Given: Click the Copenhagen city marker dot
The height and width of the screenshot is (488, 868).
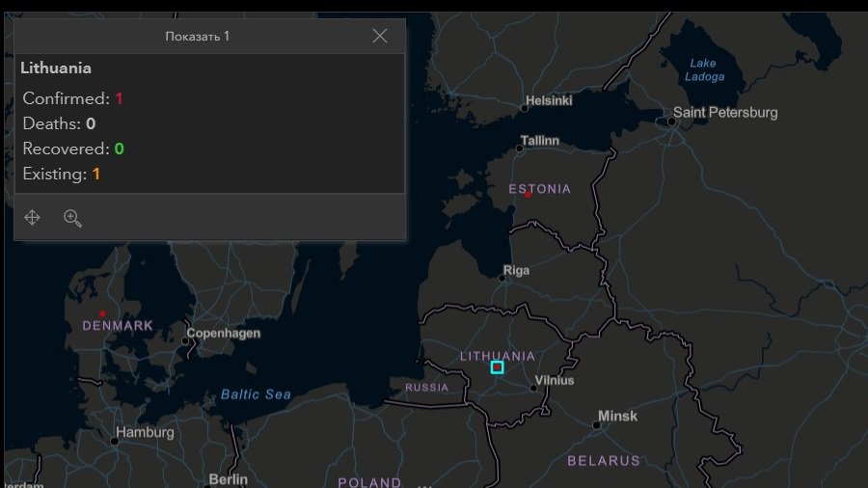Looking at the screenshot, I should click(185, 340).
